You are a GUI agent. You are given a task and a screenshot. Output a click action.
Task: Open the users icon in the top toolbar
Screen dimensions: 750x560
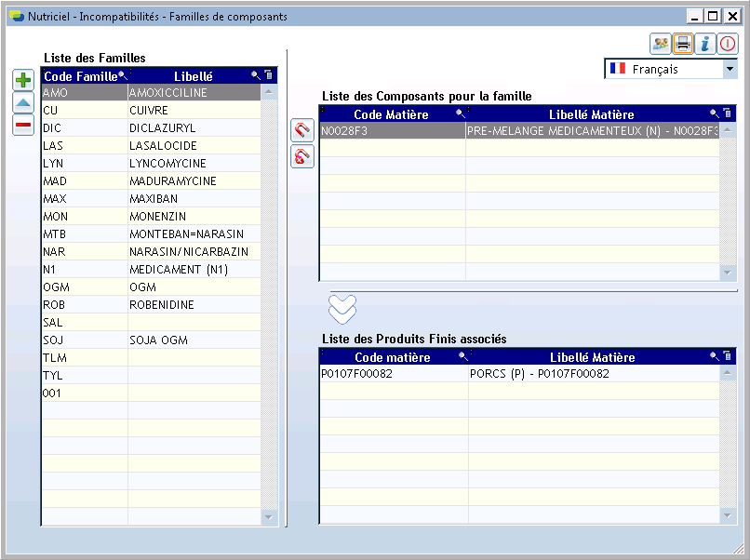(x=661, y=44)
